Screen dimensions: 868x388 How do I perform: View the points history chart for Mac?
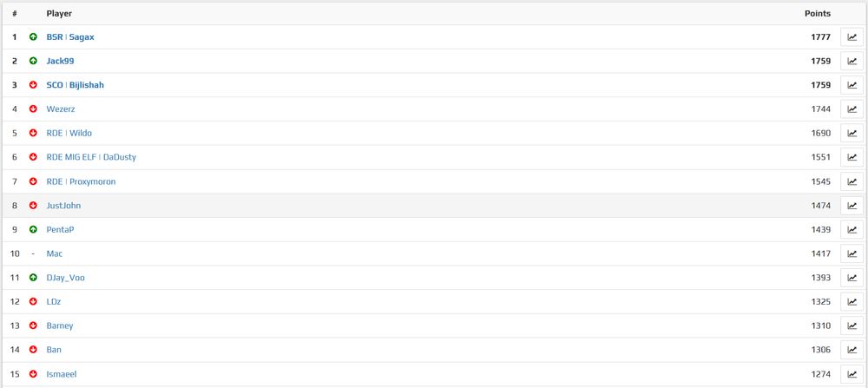point(852,253)
